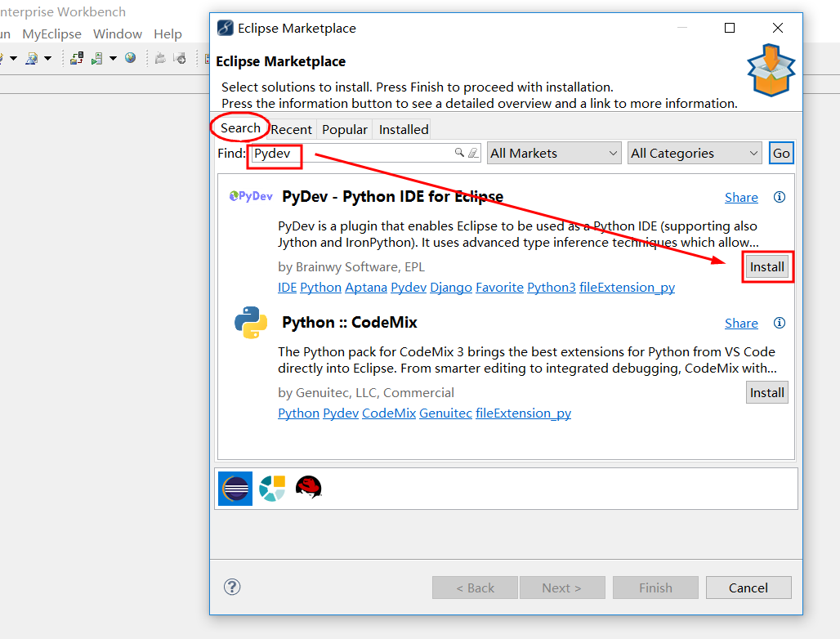Switch to the Popular tab

click(x=345, y=130)
